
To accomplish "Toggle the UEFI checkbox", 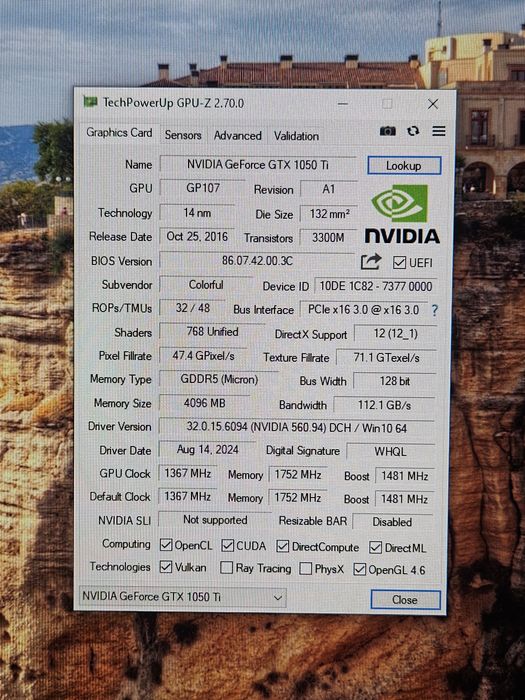I will (399, 262).
